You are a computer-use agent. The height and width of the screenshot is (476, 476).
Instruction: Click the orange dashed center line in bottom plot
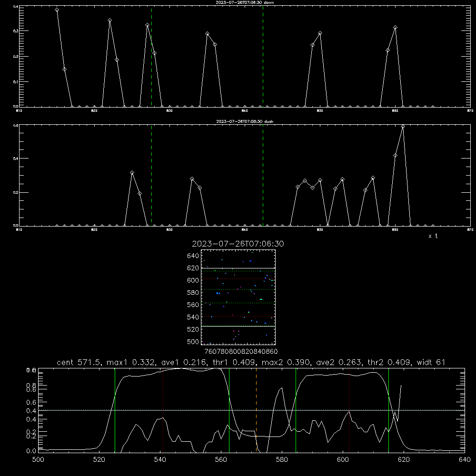pyautogui.click(x=257, y=410)
